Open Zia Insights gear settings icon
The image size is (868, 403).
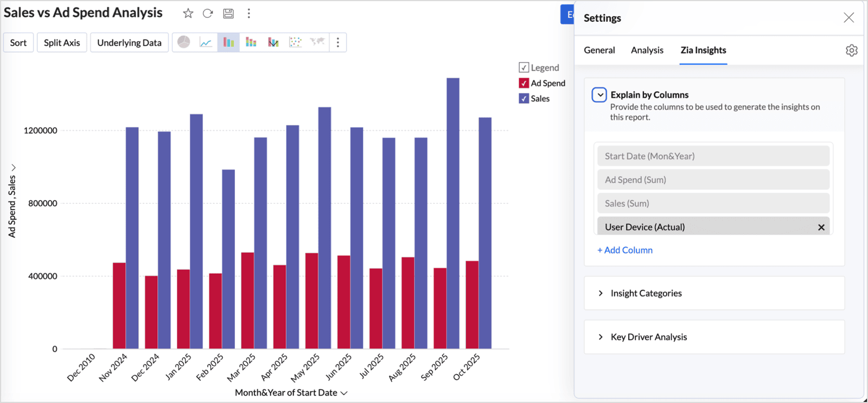point(851,51)
